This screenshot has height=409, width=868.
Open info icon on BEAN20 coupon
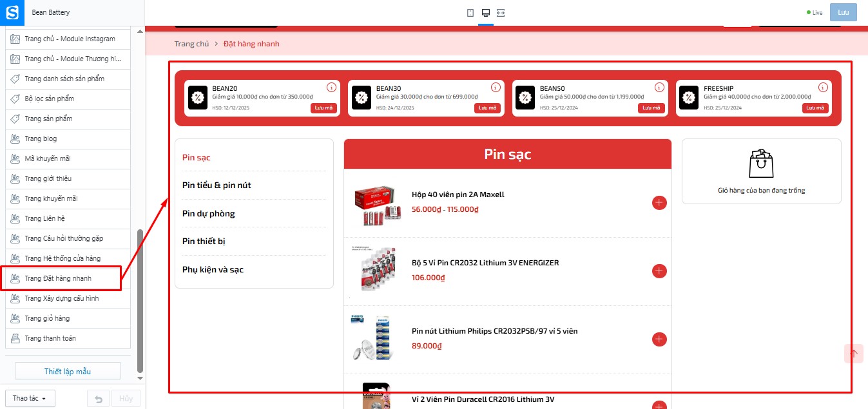coord(331,88)
